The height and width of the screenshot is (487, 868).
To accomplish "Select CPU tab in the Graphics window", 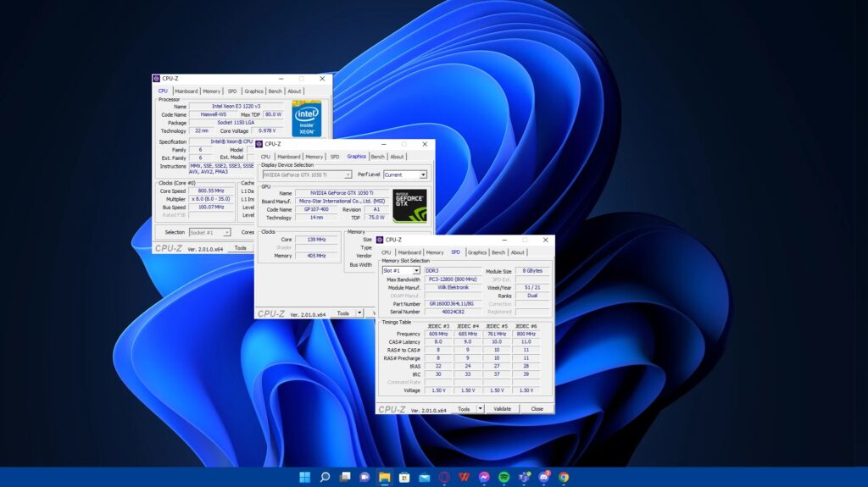I will coord(265,157).
